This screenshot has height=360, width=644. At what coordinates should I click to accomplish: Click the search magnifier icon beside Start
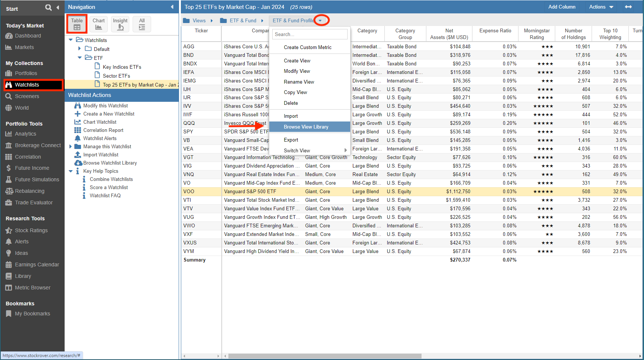[48, 7]
